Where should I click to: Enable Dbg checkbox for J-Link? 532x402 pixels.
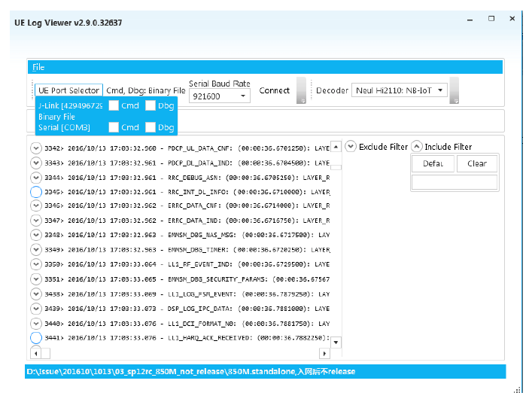click(150, 105)
